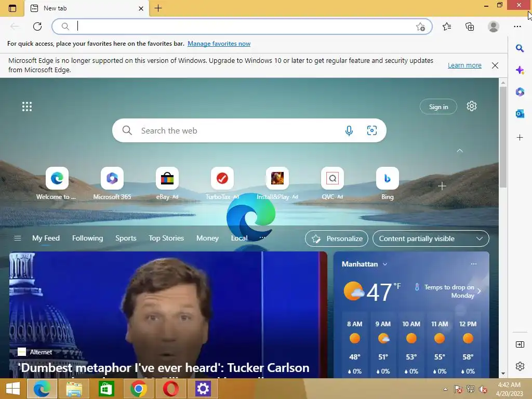532x399 pixels.
Task: Expand Manhattan location dropdown
Action: point(385,264)
